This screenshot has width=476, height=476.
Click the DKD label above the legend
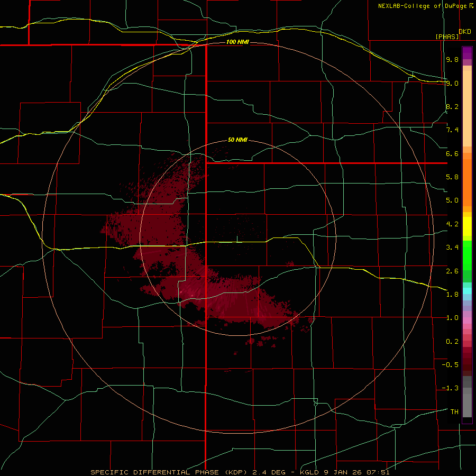(x=465, y=31)
